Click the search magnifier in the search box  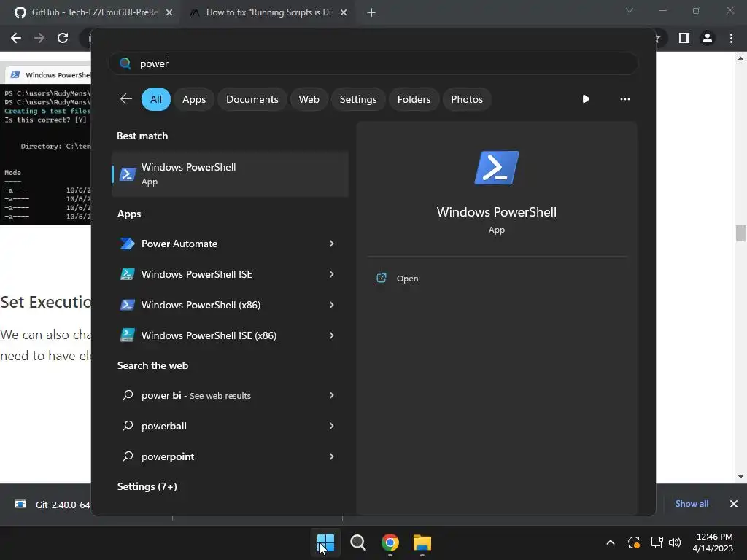point(125,63)
